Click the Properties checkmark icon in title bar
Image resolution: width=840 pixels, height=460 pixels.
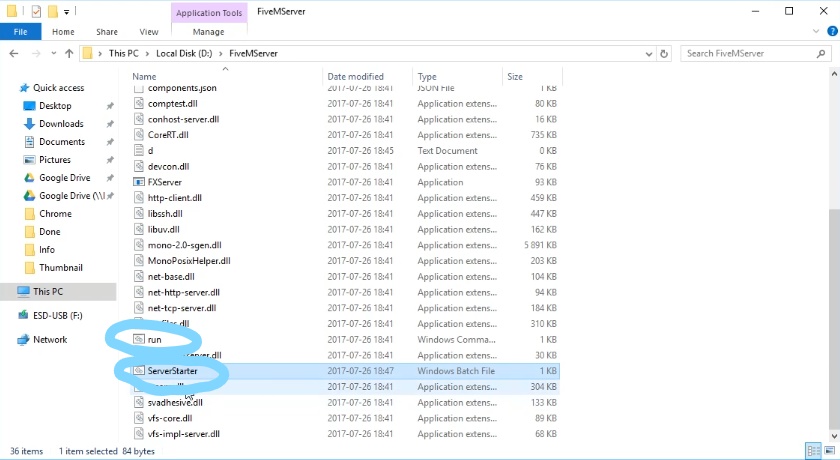tap(36, 11)
